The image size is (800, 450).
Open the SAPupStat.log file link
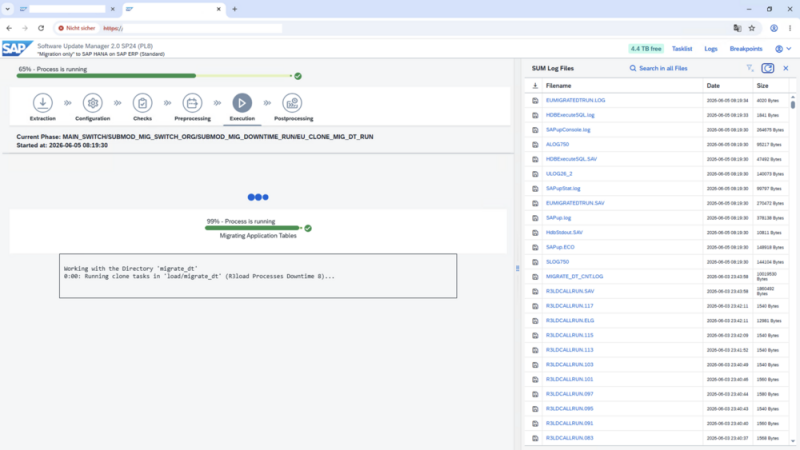pos(563,189)
